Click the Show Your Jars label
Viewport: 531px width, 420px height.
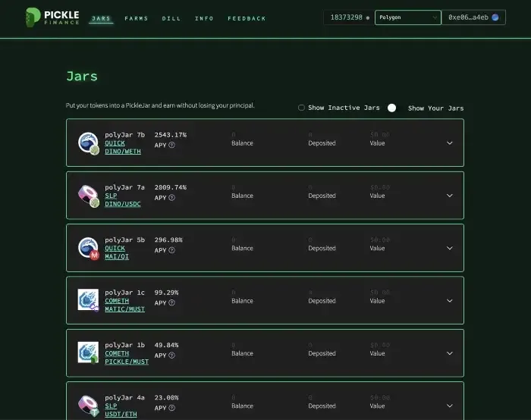coord(436,108)
